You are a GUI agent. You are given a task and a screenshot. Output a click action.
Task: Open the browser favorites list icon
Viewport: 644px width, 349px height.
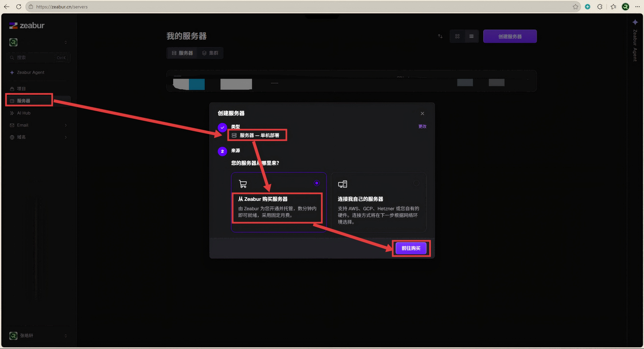click(x=613, y=7)
